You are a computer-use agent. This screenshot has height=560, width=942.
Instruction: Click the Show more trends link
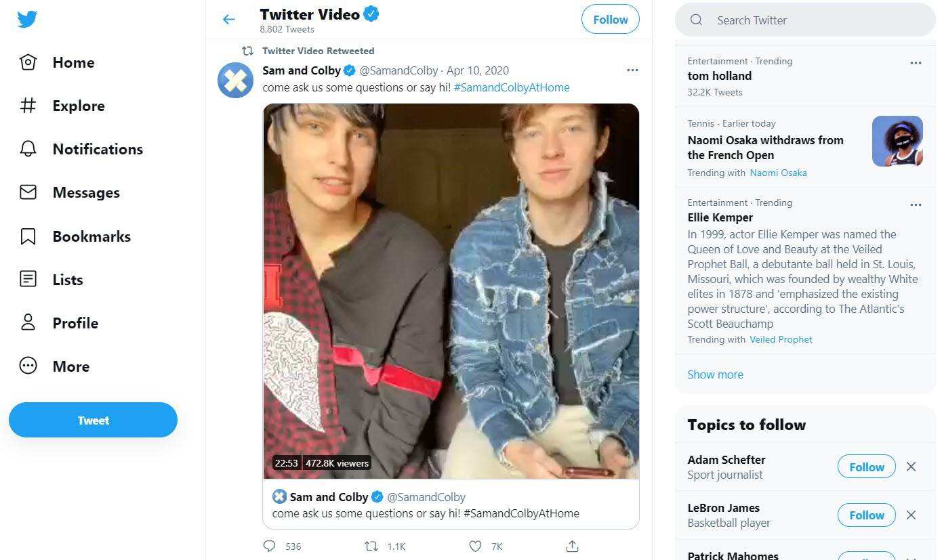click(715, 374)
